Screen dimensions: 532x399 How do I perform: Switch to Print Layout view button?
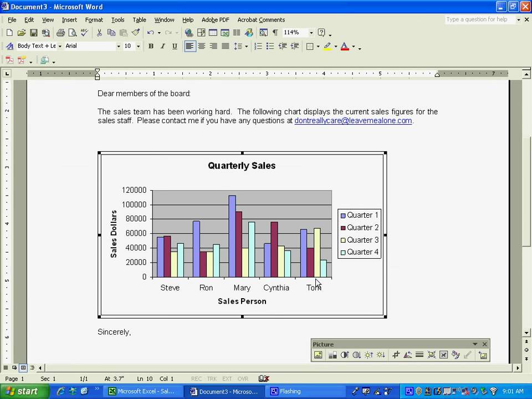23,367
